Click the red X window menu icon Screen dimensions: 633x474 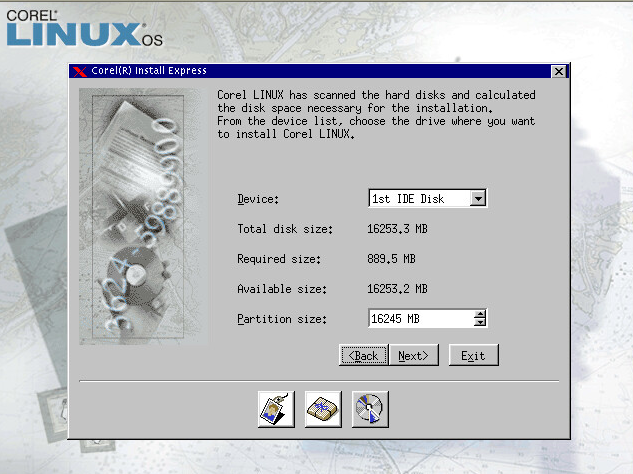[80, 71]
